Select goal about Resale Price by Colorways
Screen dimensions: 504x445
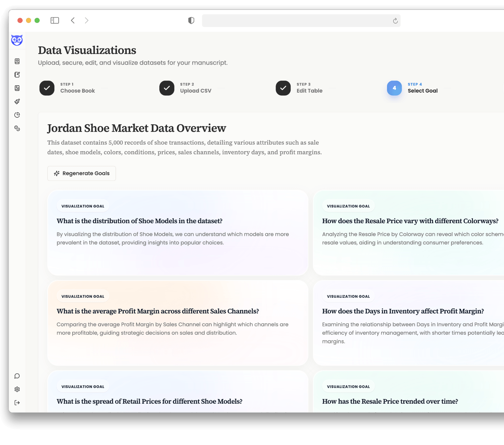click(x=409, y=232)
